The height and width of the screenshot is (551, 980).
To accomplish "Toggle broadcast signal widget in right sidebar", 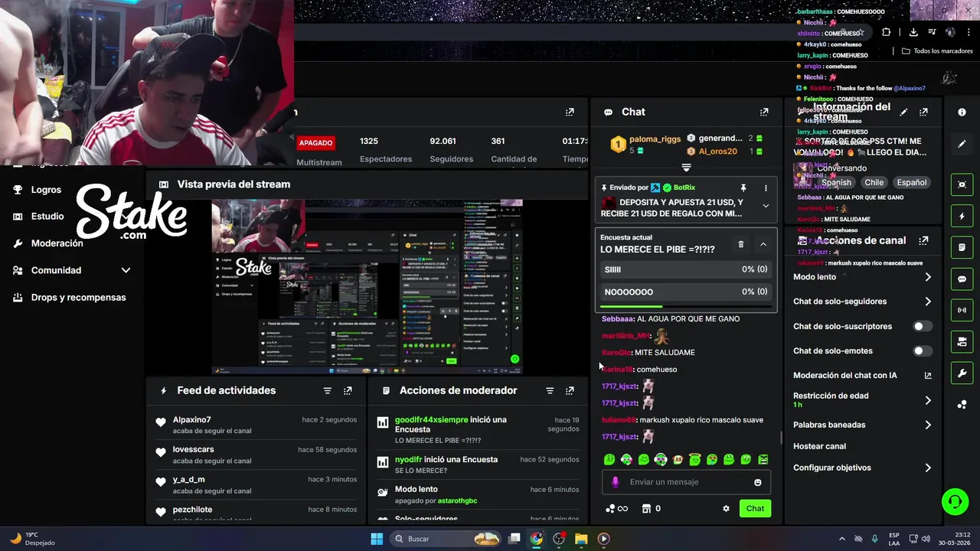I will pos(962,310).
